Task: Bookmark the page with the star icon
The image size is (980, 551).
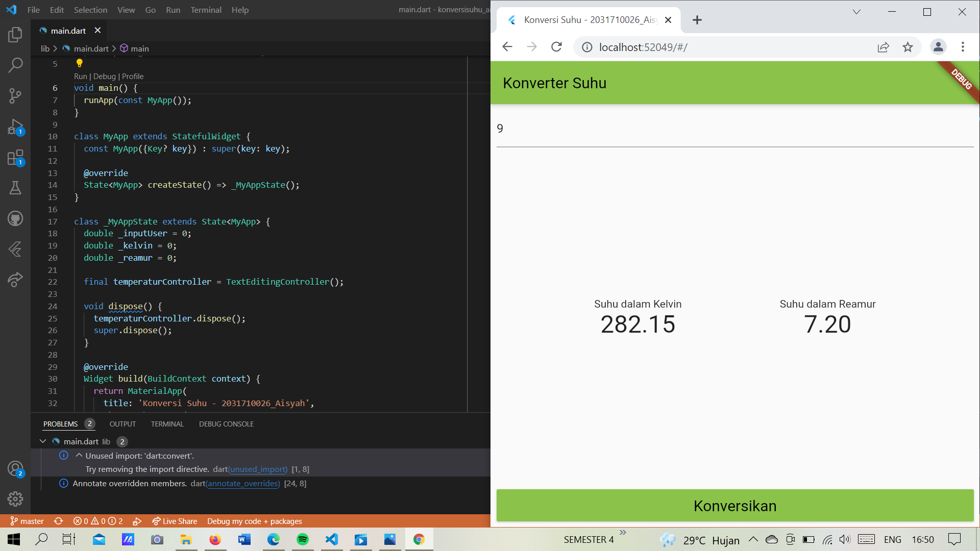Action: 908,46
